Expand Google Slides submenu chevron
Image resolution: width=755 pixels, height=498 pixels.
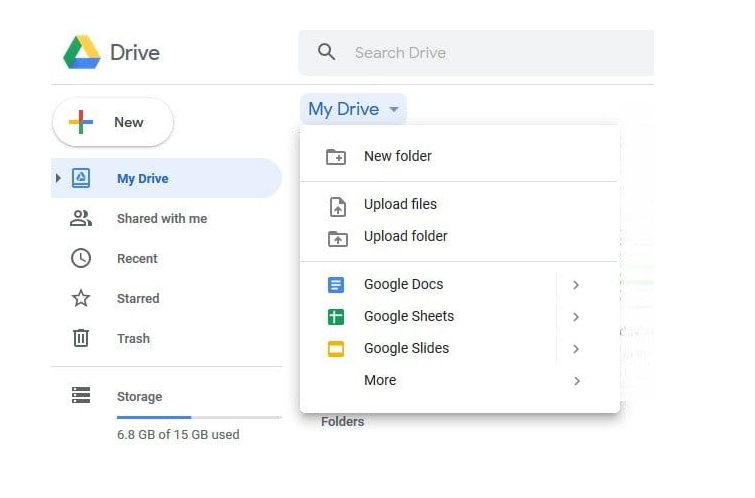point(576,349)
